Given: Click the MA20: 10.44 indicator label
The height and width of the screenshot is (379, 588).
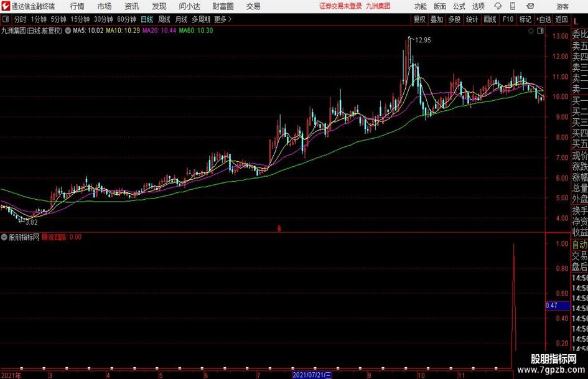Looking at the screenshot, I should coord(159,30).
